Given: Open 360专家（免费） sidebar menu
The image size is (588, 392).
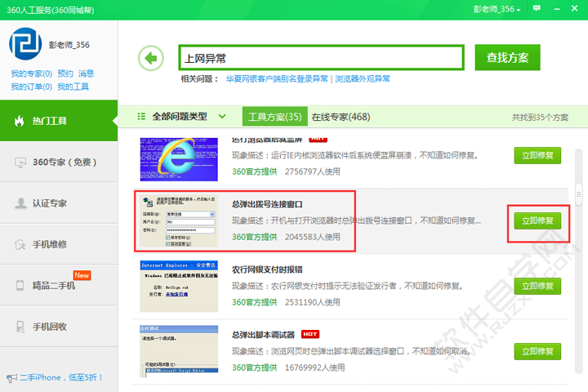Looking at the screenshot, I should [59, 162].
